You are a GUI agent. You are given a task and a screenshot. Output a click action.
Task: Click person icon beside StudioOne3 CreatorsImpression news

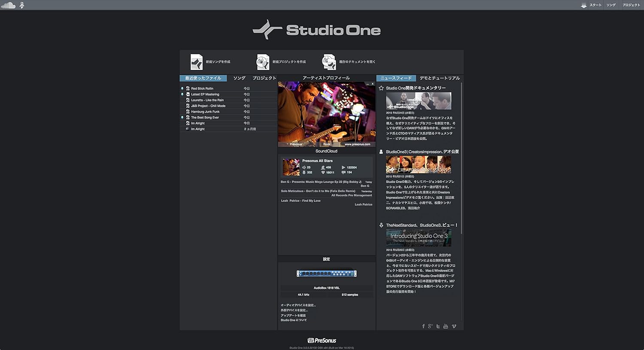(x=381, y=152)
